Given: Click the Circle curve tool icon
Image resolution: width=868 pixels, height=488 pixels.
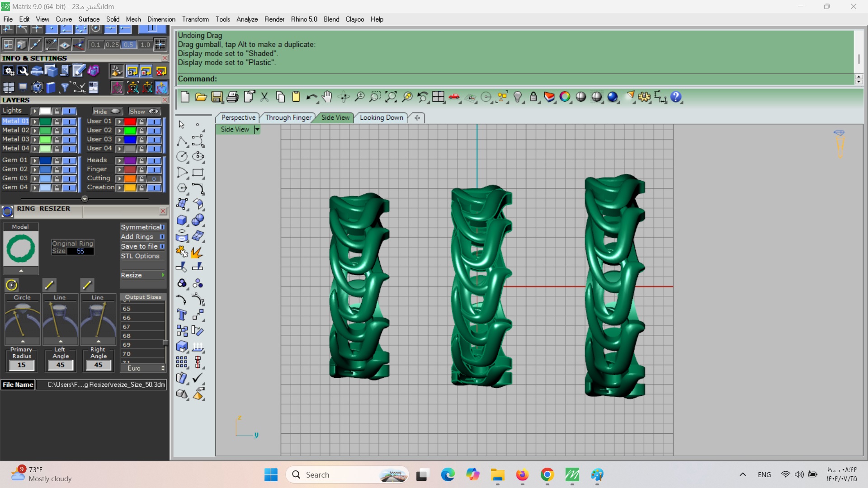Looking at the screenshot, I should coord(182,157).
